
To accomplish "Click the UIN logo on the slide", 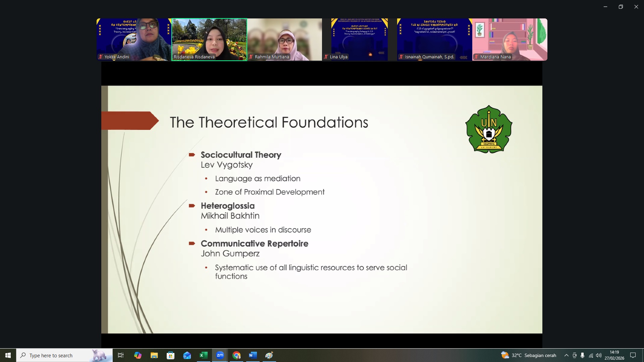I will click(x=489, y=129).
